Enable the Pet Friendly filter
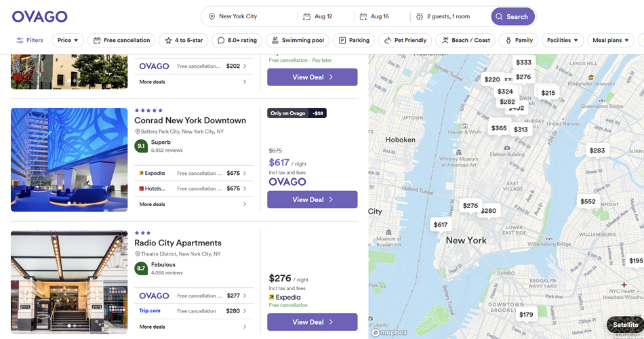This screenshot has width=644, height=339. [x=405, y=40]
